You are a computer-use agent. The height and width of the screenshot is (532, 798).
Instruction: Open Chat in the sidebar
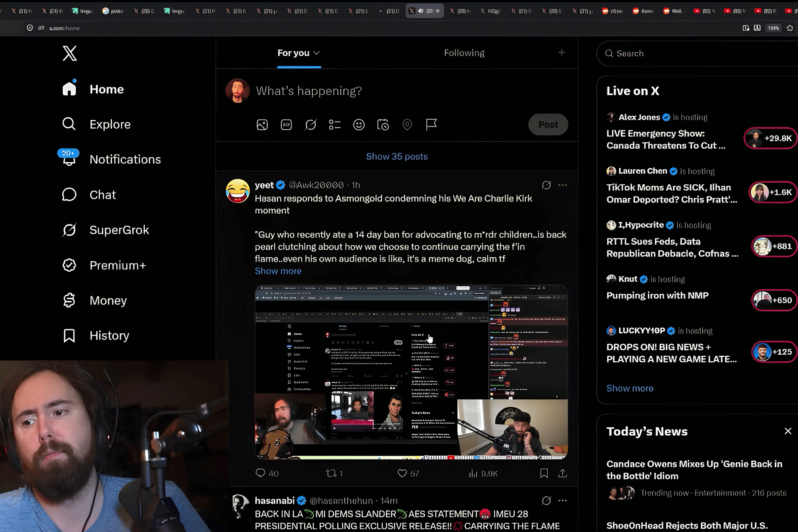[89, 195]
